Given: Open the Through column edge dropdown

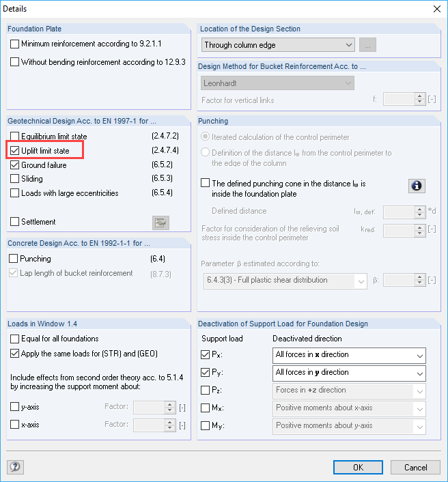Looking at the screenshot, I should click(x=278, y=45).
